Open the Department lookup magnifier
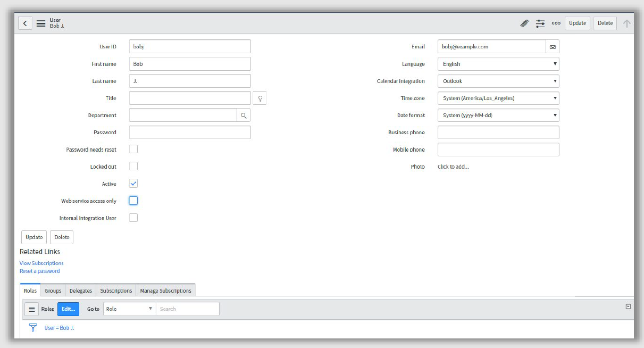This screenshot has height=348, width=644. click(244, 115)
